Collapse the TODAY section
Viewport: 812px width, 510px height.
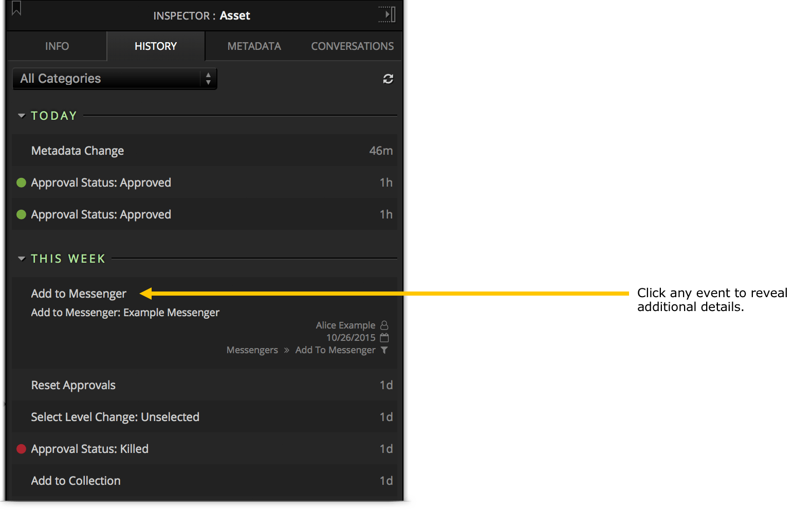[22, 116]
